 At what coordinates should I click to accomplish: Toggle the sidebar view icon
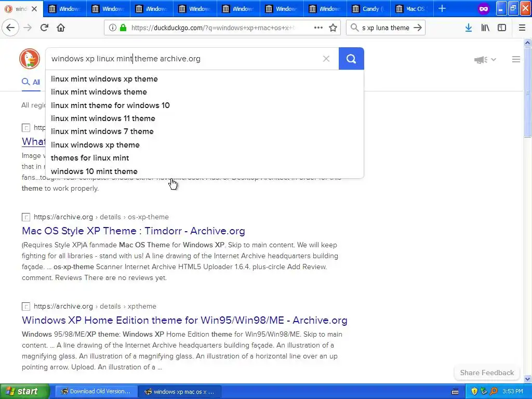(x=502, y=28)
